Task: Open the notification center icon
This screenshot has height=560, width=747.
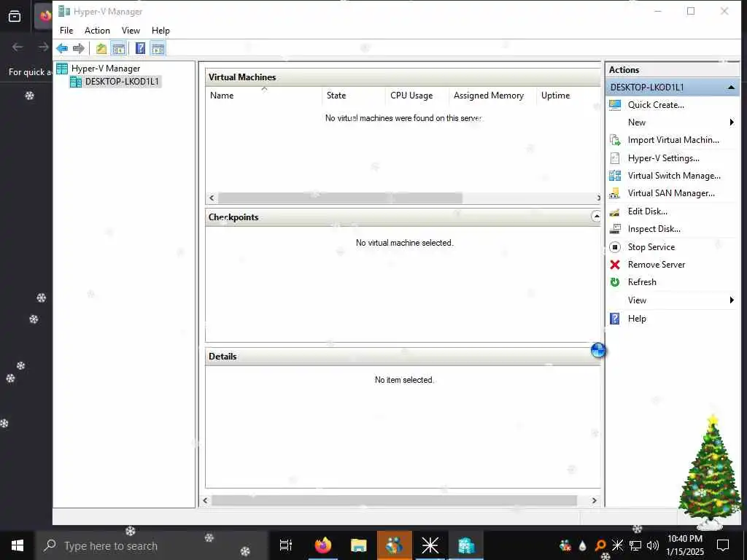Action: point(723,545)
